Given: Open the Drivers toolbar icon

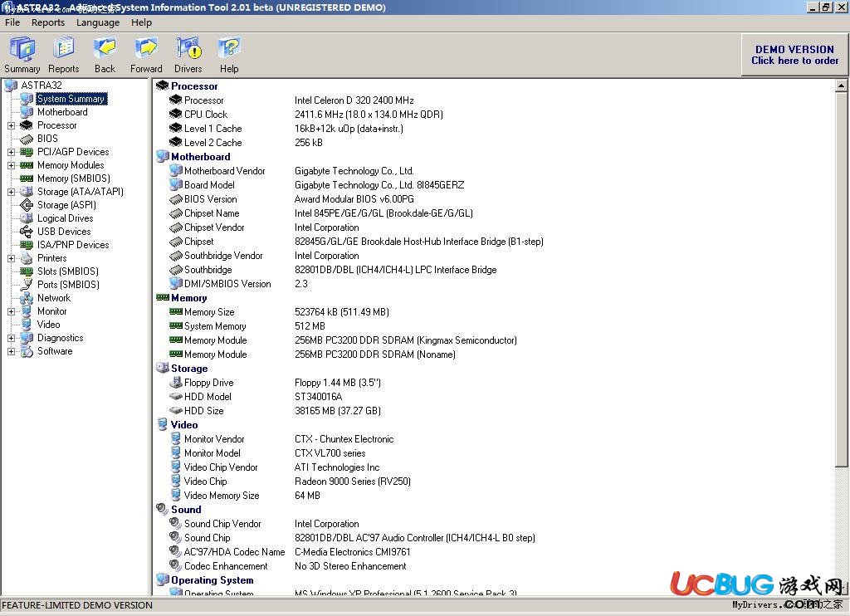Looking at the screenshot, I should 188,49.
